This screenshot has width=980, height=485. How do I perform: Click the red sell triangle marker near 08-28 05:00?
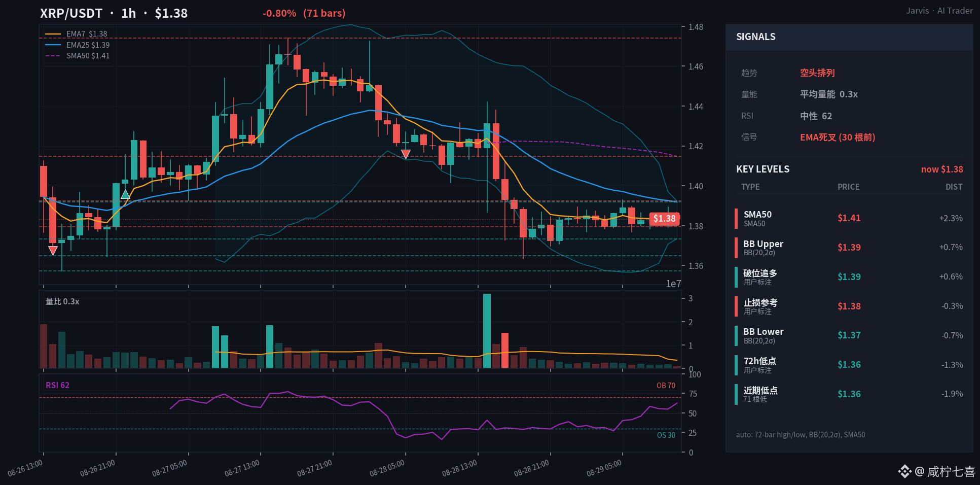pyautogui.click(x=406, y=154)
